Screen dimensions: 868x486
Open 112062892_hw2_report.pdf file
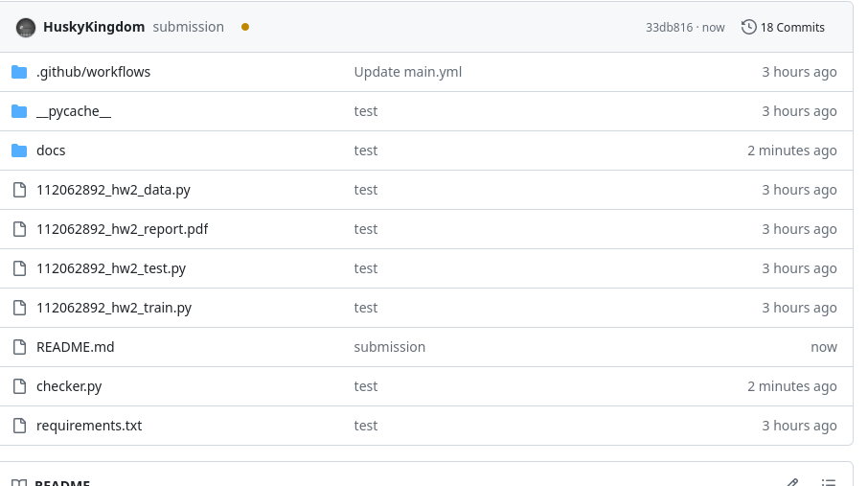coord(123,229)
